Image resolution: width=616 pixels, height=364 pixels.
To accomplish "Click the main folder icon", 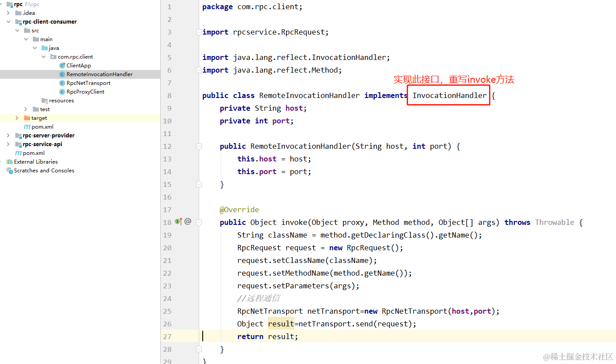I will coord(36,39).
